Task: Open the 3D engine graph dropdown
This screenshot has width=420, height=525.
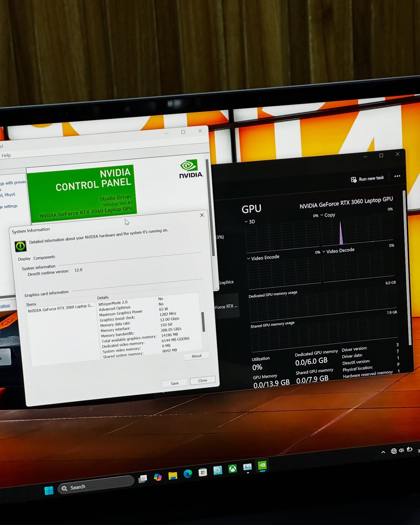Action: click(250, 222)
